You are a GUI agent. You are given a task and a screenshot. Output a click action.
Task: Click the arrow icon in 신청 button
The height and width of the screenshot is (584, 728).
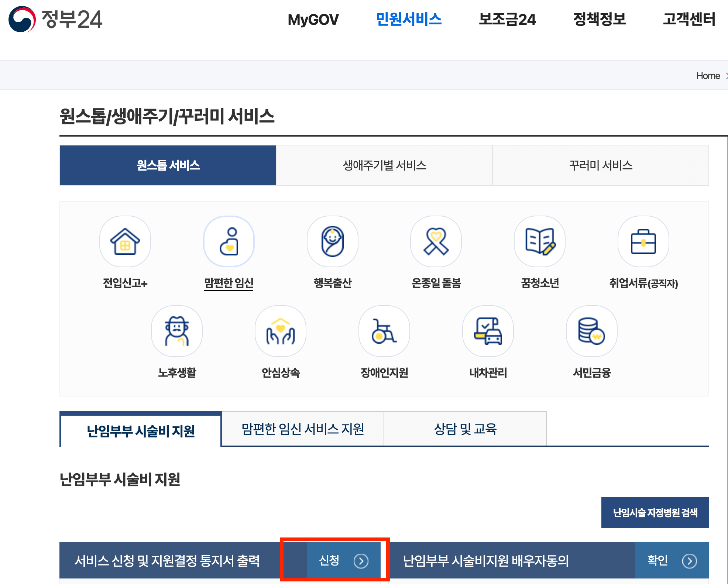361,561
